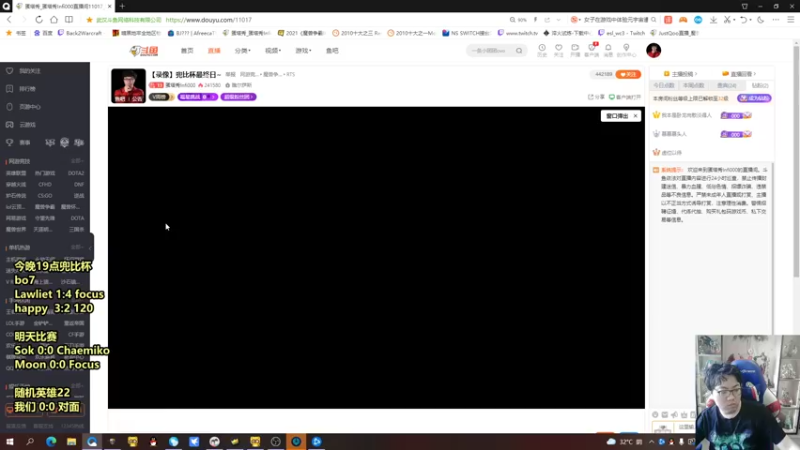Expand the stream replay link with chevron
The image size is (800, 450).
739,74
